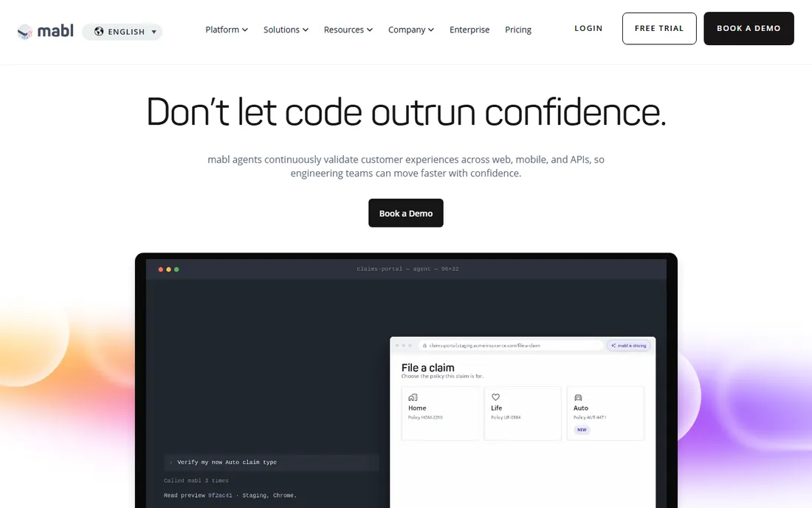
Task: Click the claims portal URL bar
Action: tap(511, 346)
